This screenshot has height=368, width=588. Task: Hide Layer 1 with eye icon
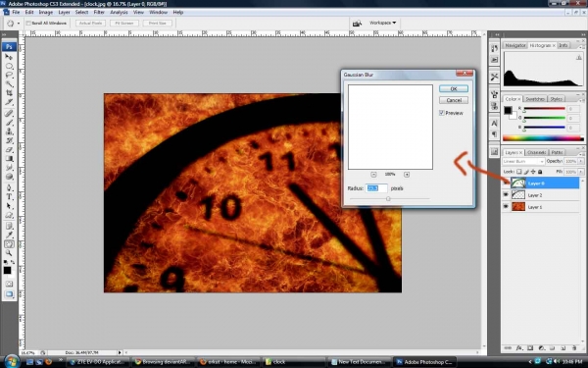pos(506,206)
